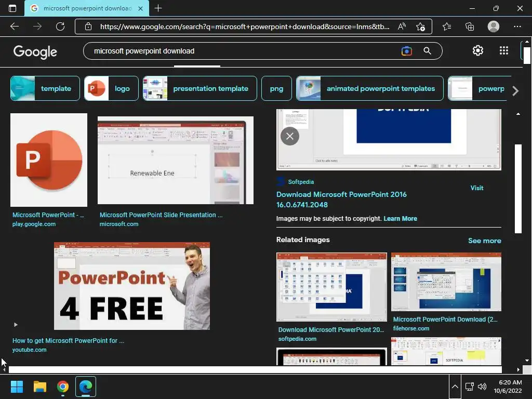Select presentation template filter chip

pos(200,88)
